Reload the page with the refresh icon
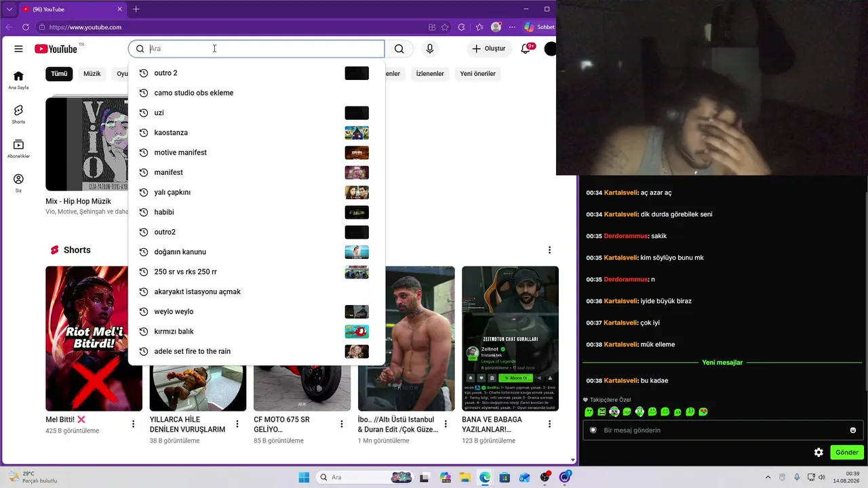 [x=26, y=27]
